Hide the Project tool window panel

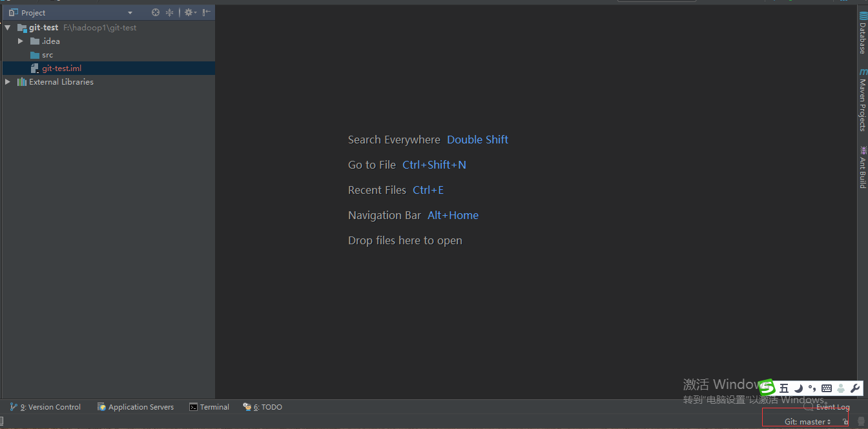click(207, 12)
